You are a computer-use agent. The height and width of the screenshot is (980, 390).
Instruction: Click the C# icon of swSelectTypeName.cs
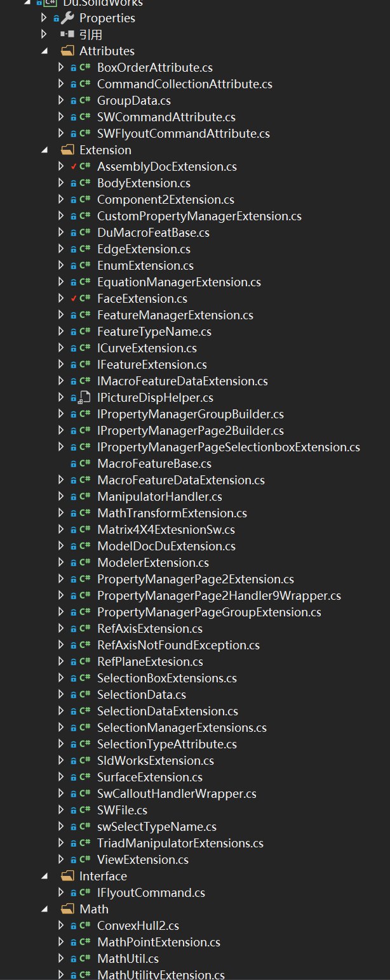point(85,826)
